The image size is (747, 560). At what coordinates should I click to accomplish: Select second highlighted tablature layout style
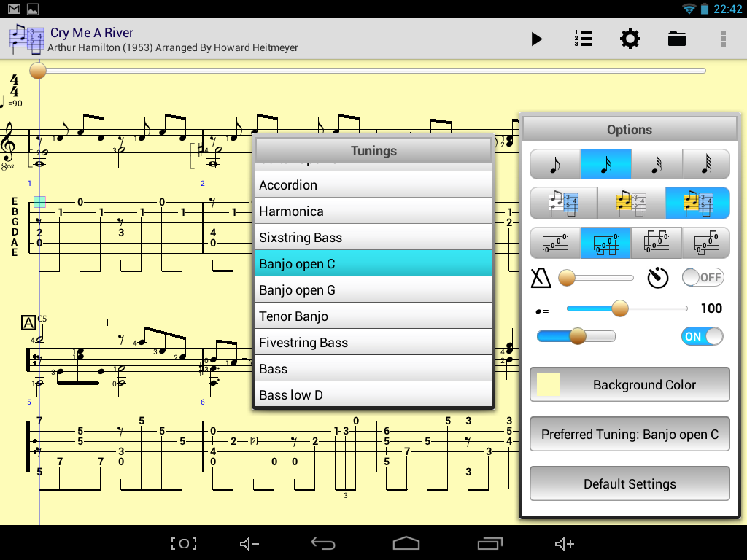pos(606,243)
